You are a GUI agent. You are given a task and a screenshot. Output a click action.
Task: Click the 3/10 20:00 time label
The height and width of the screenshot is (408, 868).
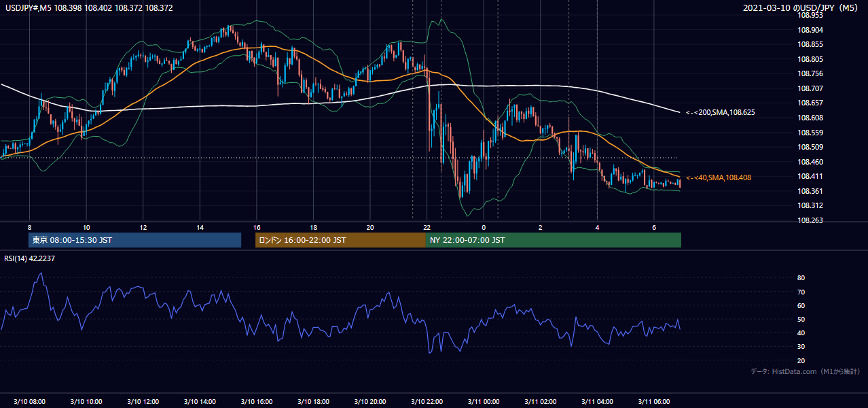(369, 402)
